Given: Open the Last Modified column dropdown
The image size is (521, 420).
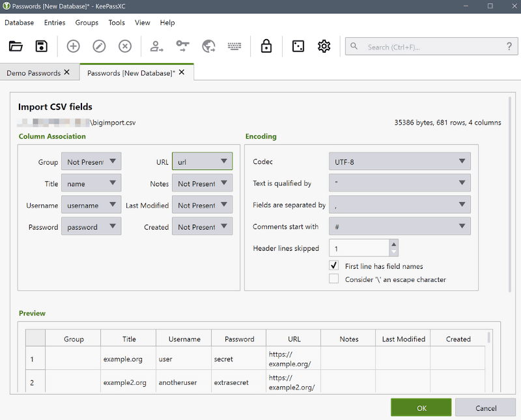Looking at the screenshot, I should [202, 204].
